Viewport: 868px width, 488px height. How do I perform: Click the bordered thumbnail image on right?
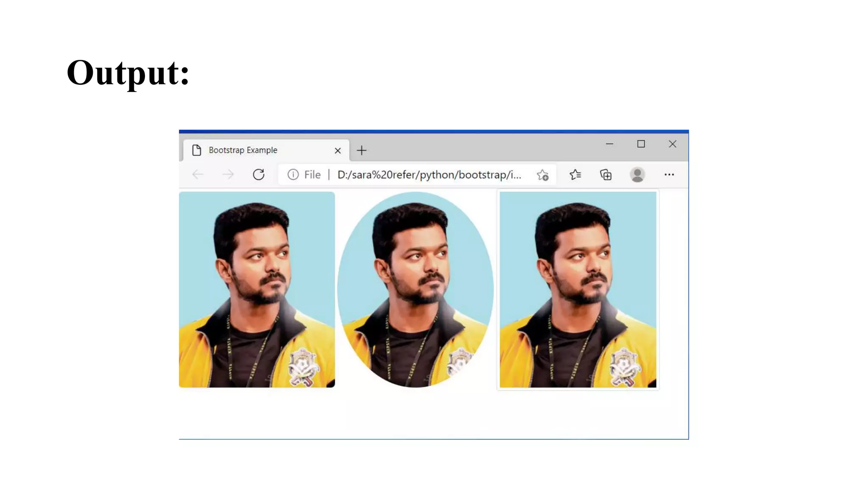point(578,289)
